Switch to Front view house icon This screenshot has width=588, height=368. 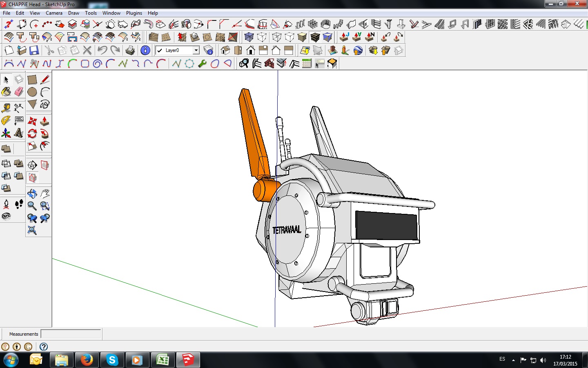(251, 50)
